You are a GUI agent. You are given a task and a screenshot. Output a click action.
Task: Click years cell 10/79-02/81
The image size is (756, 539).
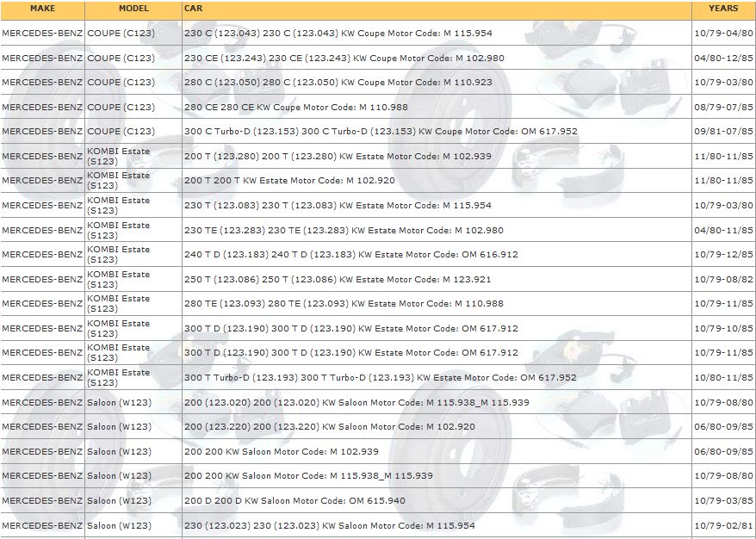tap(723, 526)
